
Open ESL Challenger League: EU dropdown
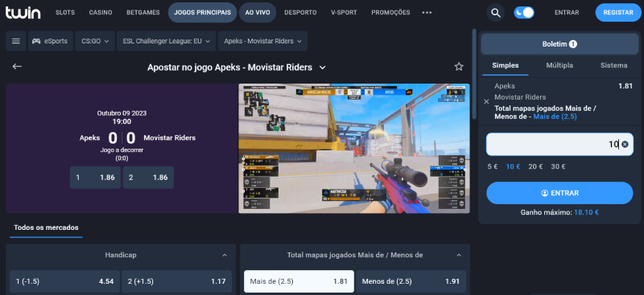(x=167, y=41)
